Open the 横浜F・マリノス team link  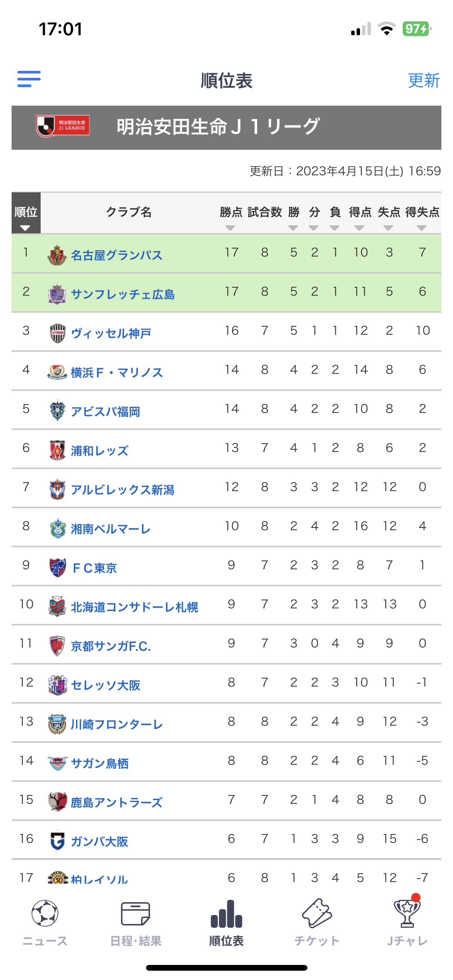(x=117, y=372)
